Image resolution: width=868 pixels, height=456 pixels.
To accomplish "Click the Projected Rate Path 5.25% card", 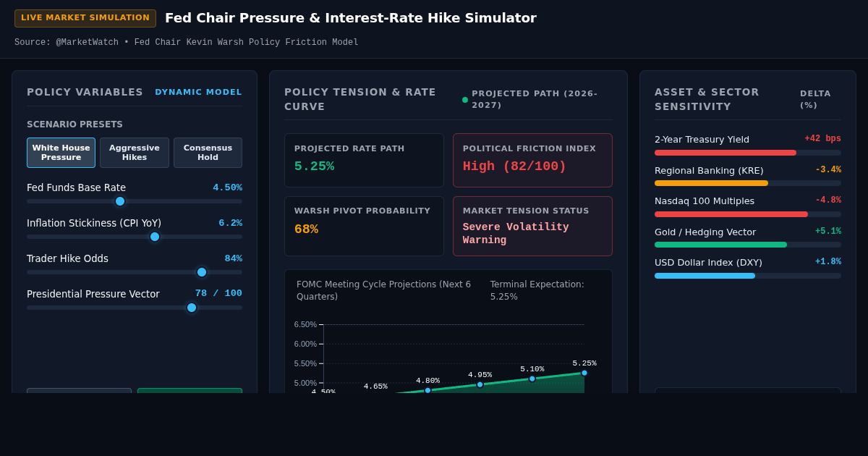I will click(364, 160).
